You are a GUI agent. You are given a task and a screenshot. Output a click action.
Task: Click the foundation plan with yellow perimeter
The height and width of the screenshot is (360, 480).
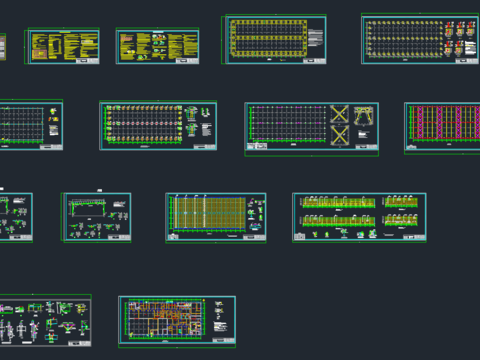click(274, 39)
